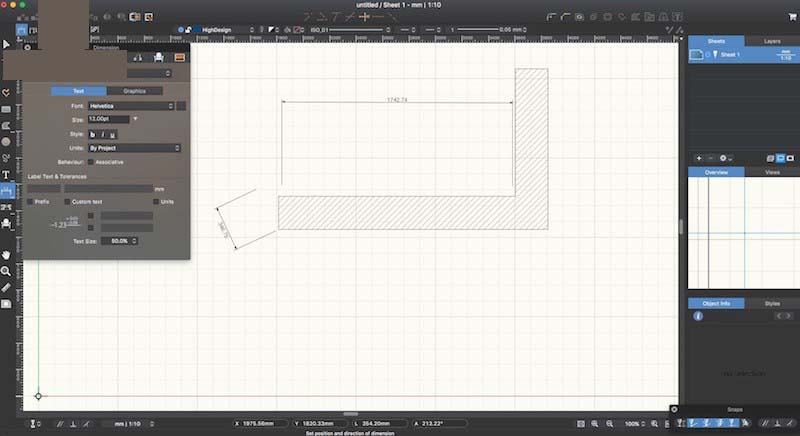This screenshot has height=436, width=800.
Task: Select the arc shape tool
Action: (x=6, y=125)
